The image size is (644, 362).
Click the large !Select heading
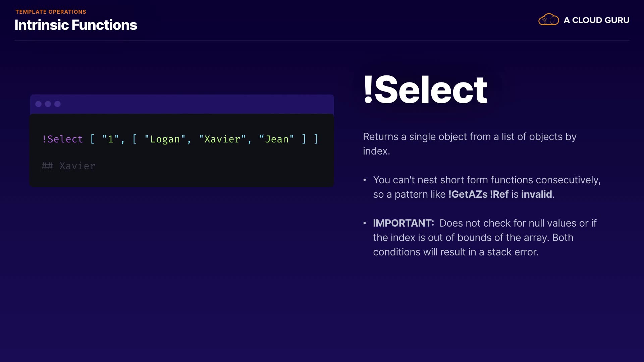[x=425, y=90]
